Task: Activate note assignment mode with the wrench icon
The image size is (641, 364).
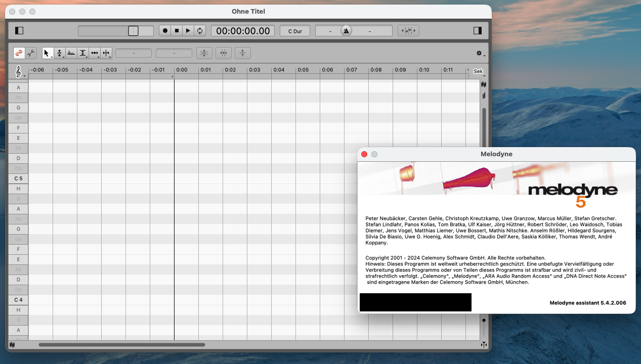Action: tap(31, 53)
